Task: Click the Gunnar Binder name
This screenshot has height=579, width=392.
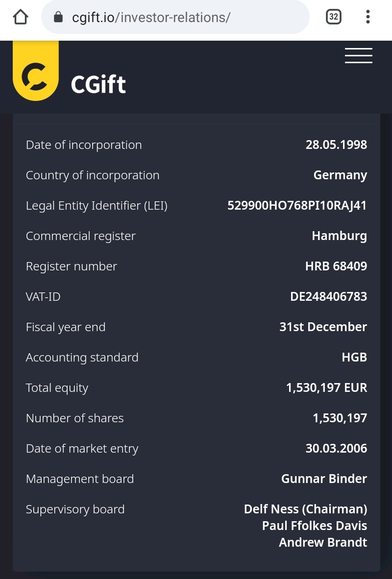Action: pyautogui.click(x=324, y=479)
